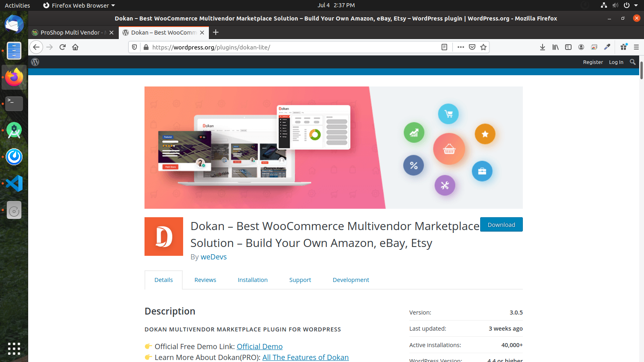Open Thunderbird from the dock

coord(14,24)
